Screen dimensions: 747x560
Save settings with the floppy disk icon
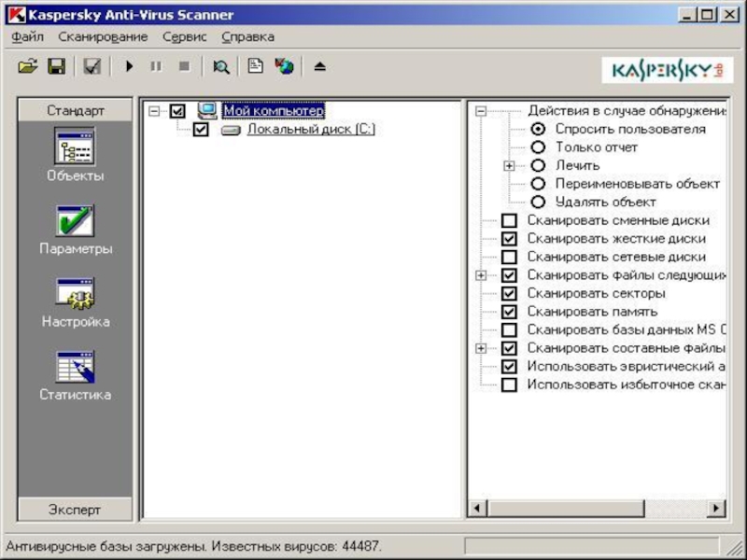tap(57, 66)
